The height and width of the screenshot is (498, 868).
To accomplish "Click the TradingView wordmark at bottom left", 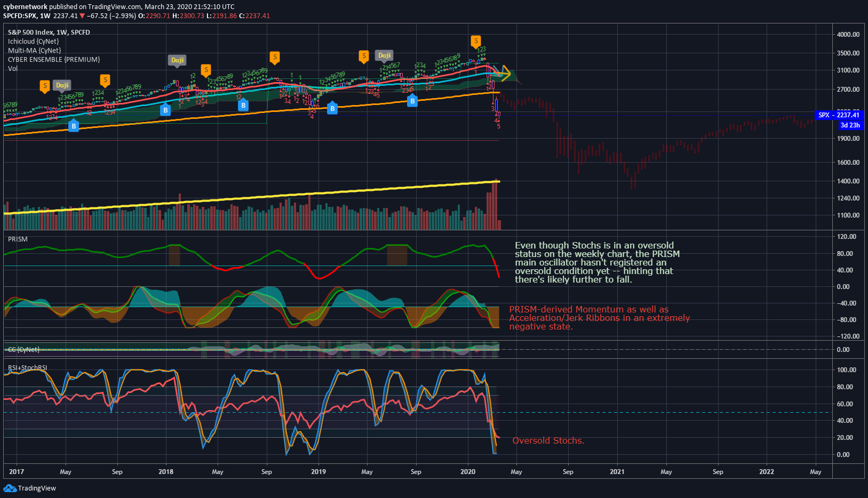I will click(37, 488).
